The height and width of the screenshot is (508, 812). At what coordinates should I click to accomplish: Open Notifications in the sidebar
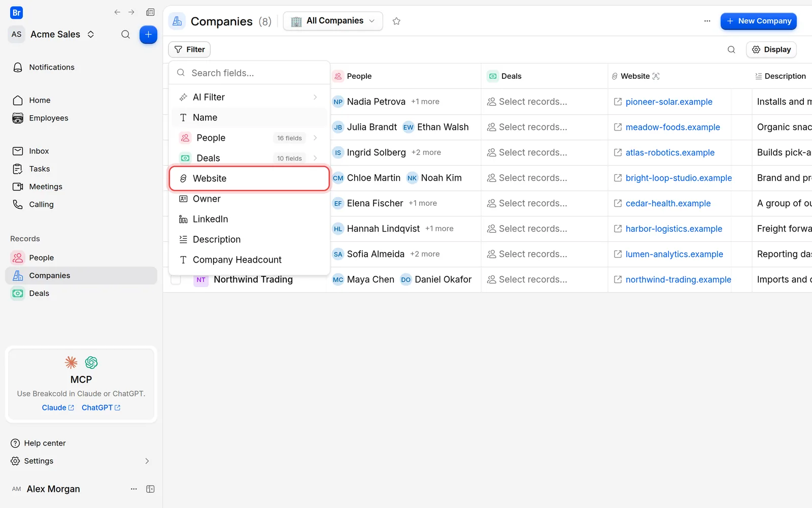tap(81, 68)
